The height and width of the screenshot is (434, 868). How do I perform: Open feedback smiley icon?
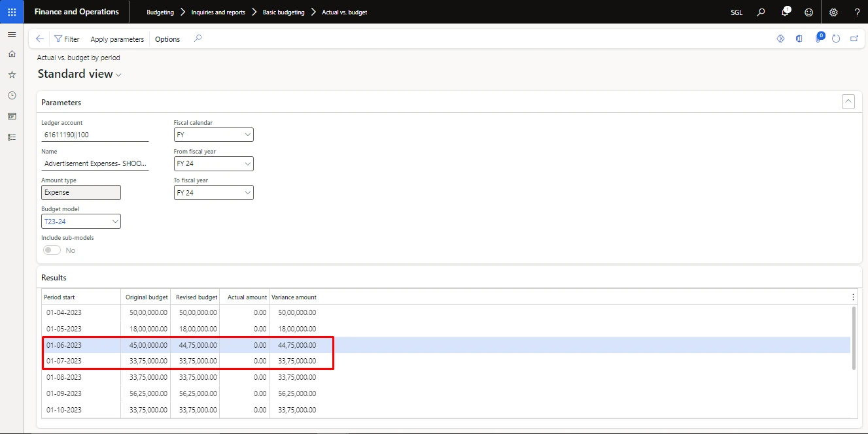pyautogui.click(x=809, y=12)
